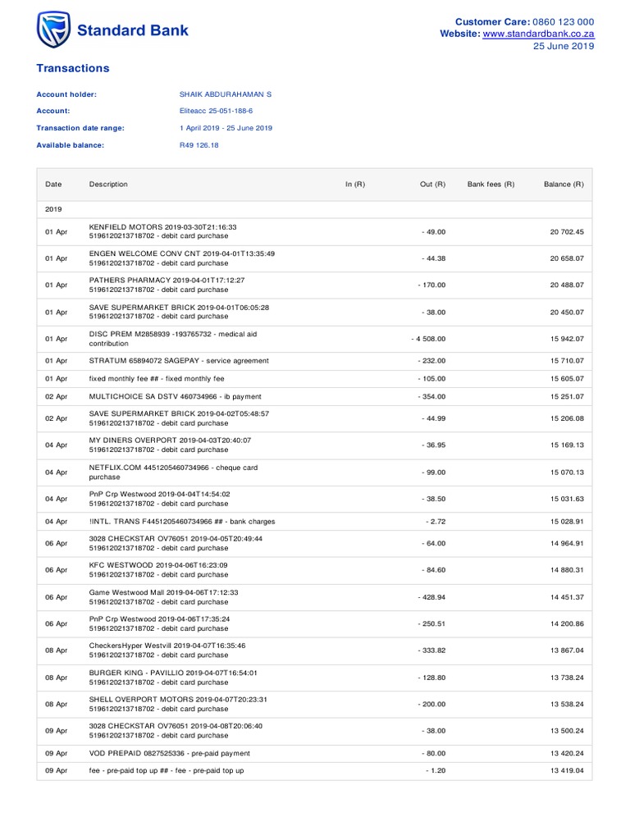Select the VOD PREPAID 0827525336 row
The width and height of the screenshot is (630, 840).
pyautogui.click(x=314, y=754)
